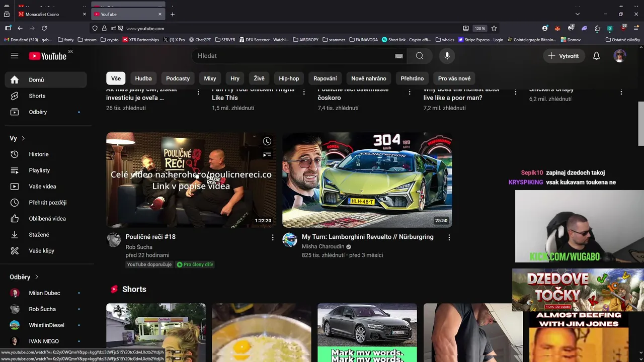Bookmark this page with the star icon
Viewport: 644px width, 362px height.
(494, 28)
